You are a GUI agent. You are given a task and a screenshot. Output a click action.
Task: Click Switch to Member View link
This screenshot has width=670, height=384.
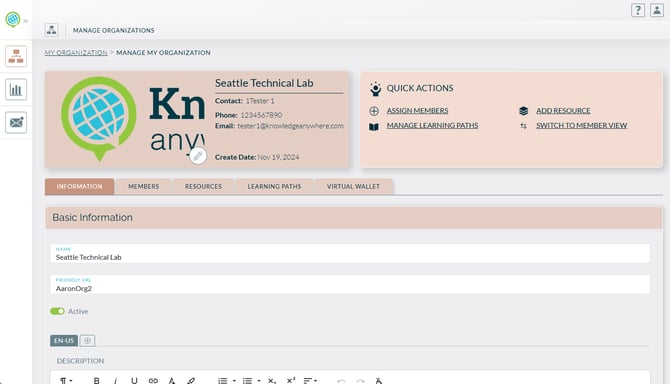[582, 125]
